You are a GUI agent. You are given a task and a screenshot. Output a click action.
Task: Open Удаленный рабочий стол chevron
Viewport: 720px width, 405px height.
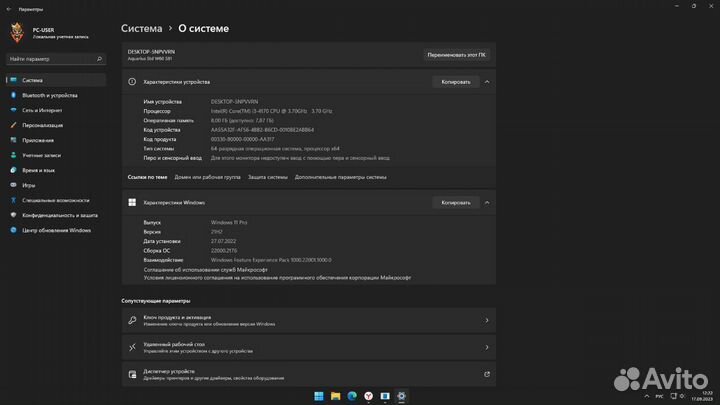point(487,348)
